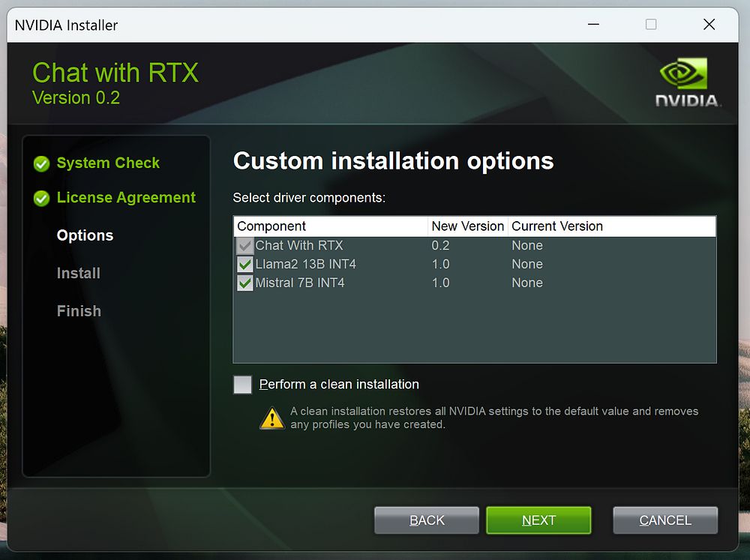Click the yellow warning triangle icon
750x560 pixels.
(x=272, y=418)
